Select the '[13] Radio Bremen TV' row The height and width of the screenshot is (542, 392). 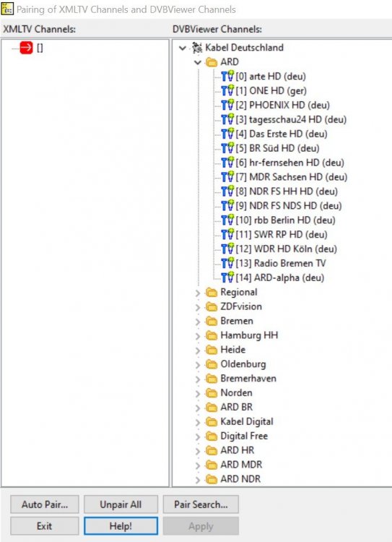(x=281, y=263)
